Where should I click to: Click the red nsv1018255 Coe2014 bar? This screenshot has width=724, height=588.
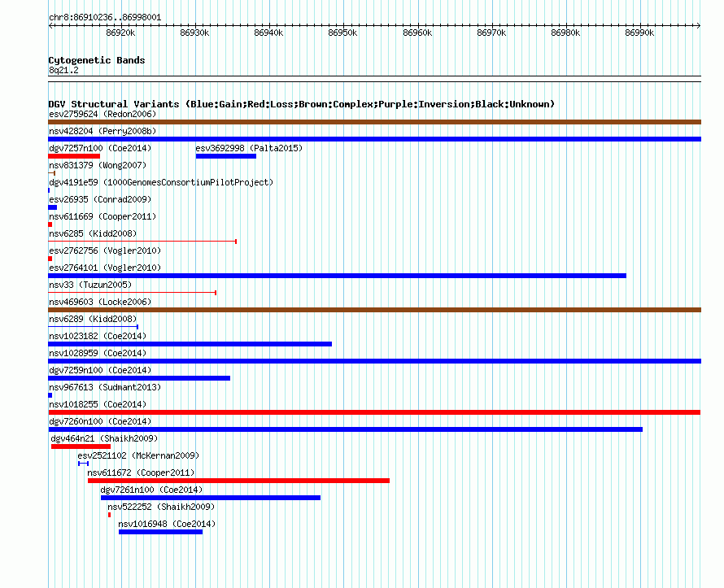(x=374, y=412)
